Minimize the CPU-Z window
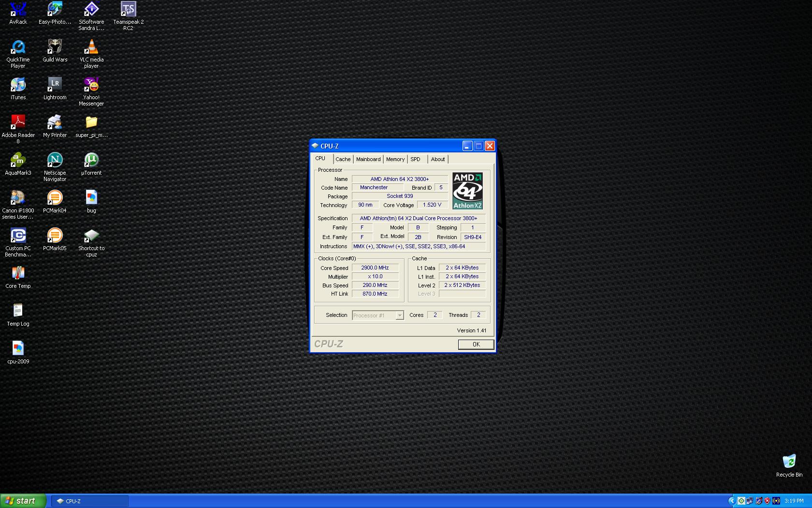The image size is (812, 508). pyautogui.click(x=467, y=146)
